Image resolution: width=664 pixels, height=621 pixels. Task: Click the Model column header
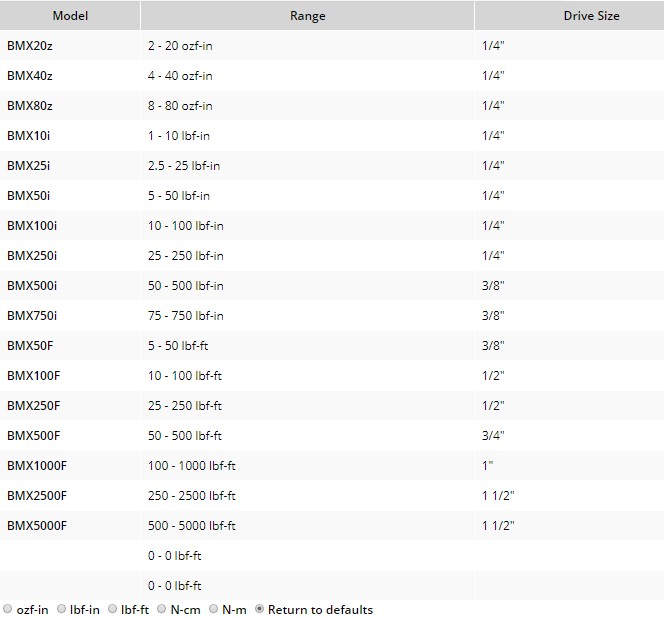70,16
